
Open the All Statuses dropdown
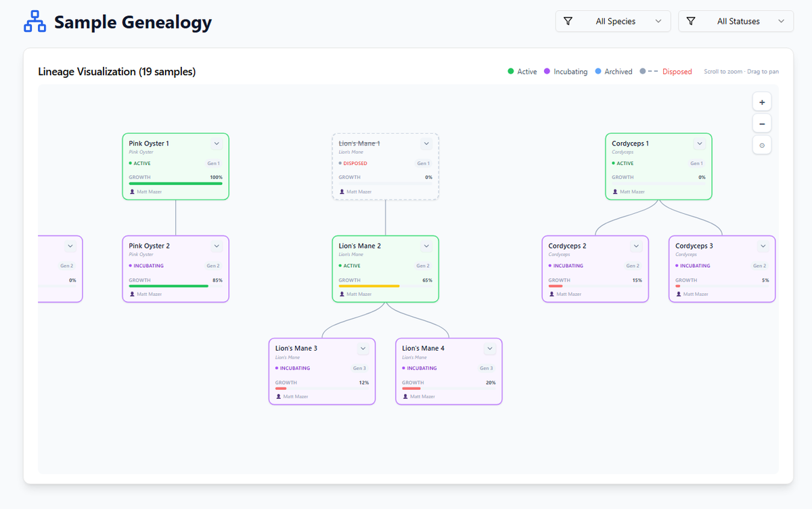736,22
